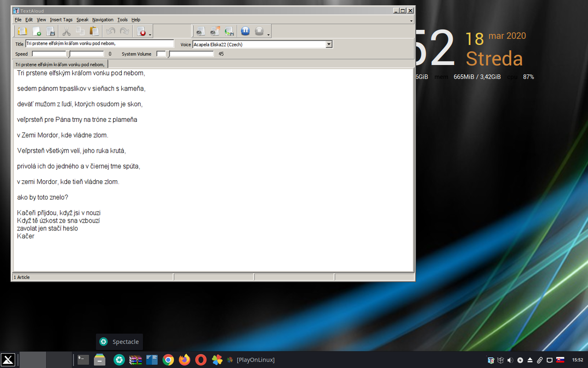
Task: Click the network connection tray icon
Action: pyautogui.click(x=549, y=360)
